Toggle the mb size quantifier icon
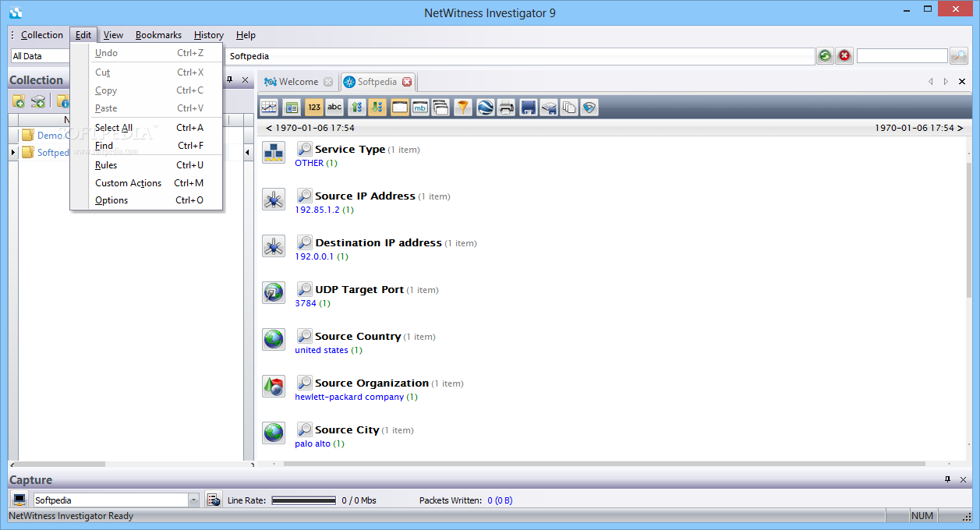This screenshot has width=980, height=530. pos(419,108)
